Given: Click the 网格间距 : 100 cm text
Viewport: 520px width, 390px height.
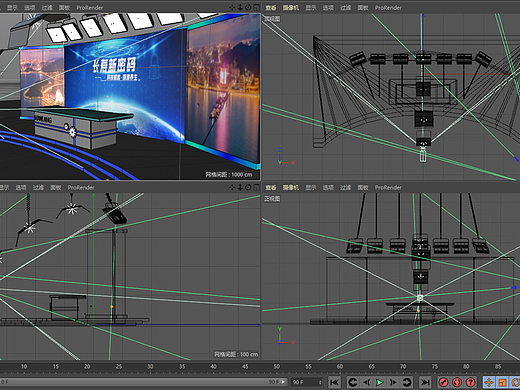Looking at the screenshot, I should (x=236, y=354).
